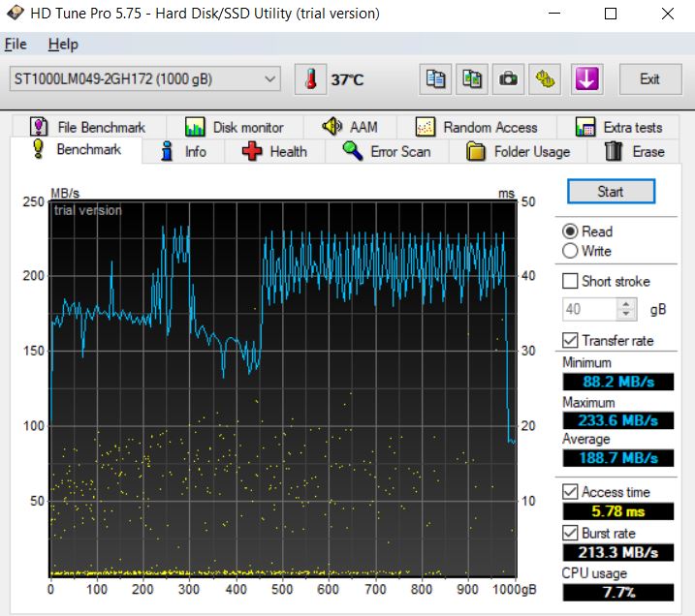
Task: Click the copy screenshot to clipboard icon
Action: (x=473, y=79)
